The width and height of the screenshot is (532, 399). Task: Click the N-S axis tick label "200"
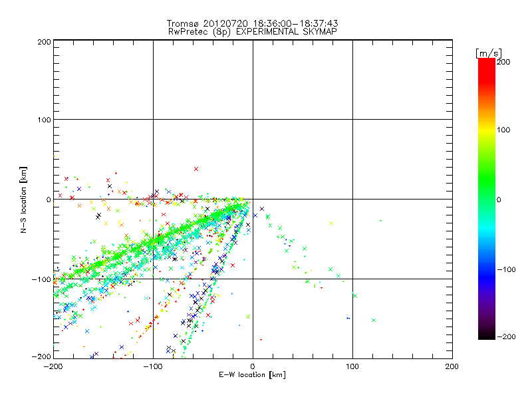(44, 42)
